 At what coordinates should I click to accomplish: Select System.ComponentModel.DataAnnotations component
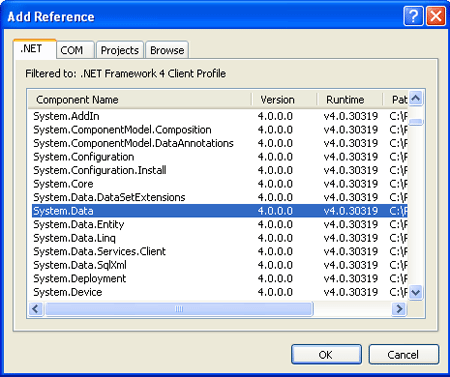tap(220, 143)
